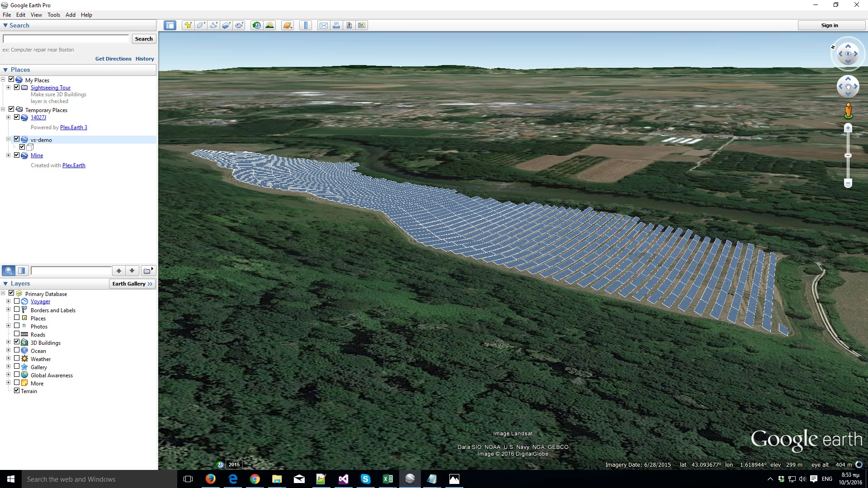Click the Add Placemark pin icon
The image size is (868, 488).
pyautogui.click(x=188, y=25)
